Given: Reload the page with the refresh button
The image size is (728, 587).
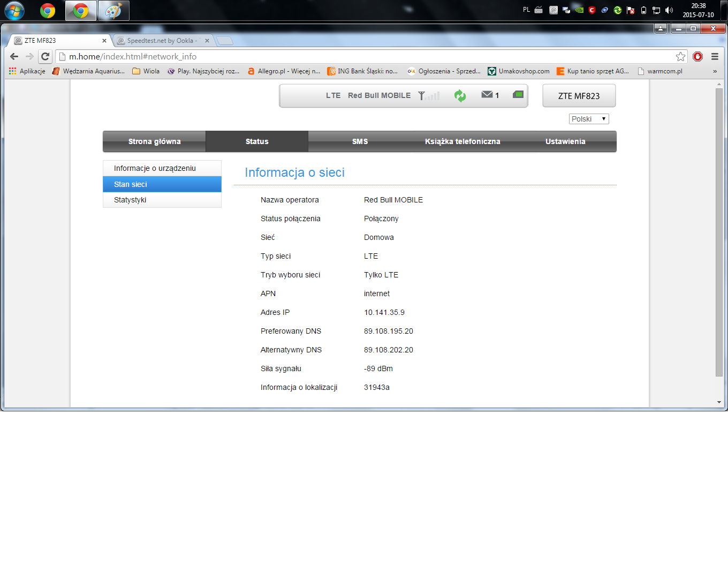Looking at the screenshot, I should pos(45,56).
